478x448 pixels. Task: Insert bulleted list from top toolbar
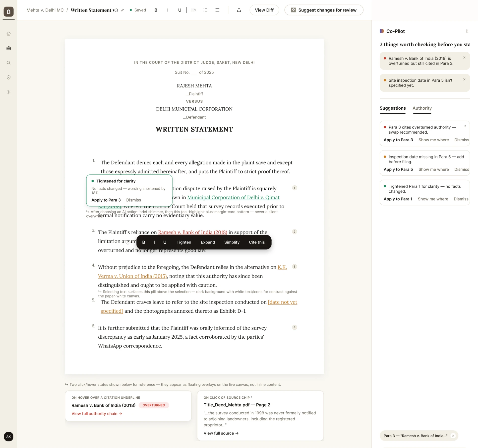[x=205, y=10]
